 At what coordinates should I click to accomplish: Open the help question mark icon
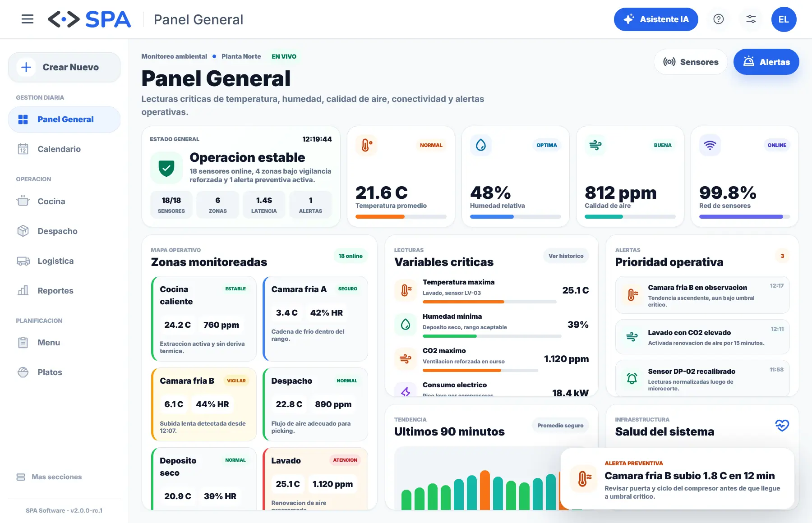point(719,19)
